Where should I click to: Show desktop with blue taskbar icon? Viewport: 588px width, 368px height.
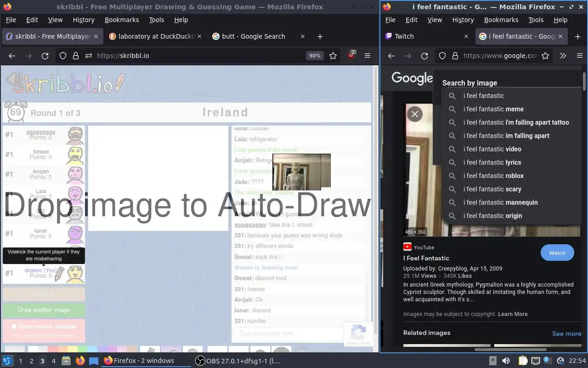94,361
